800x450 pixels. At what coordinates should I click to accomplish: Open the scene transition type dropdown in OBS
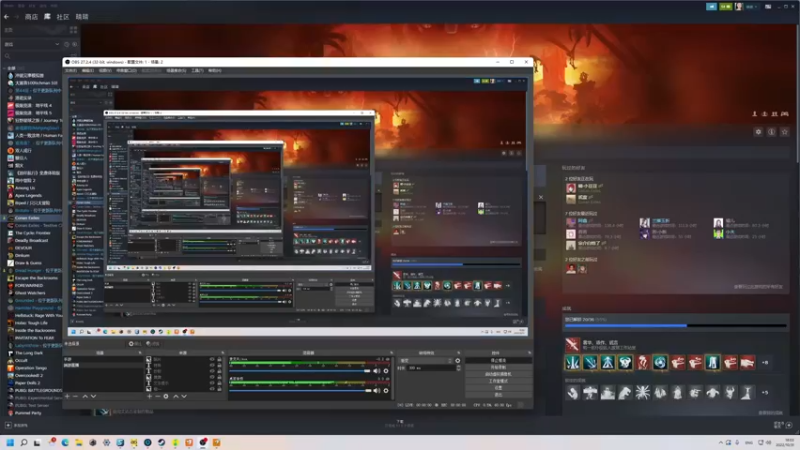click(x=426, y=361)
